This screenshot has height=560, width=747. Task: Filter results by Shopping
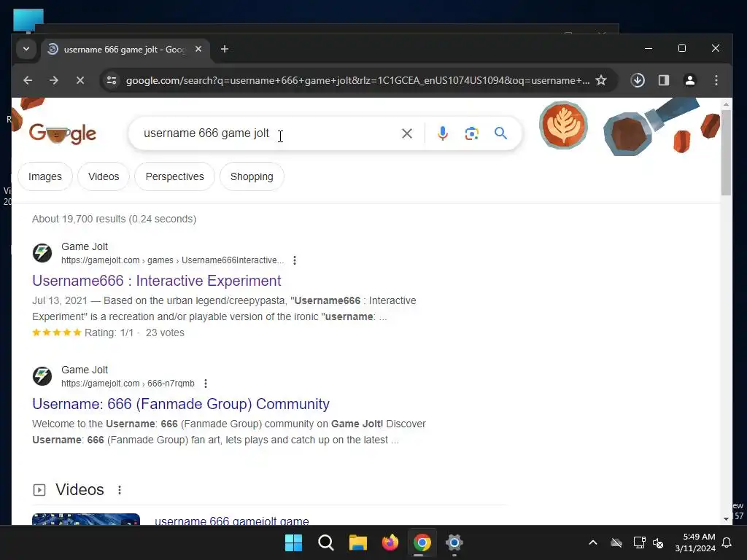click(x=252, y=176)
